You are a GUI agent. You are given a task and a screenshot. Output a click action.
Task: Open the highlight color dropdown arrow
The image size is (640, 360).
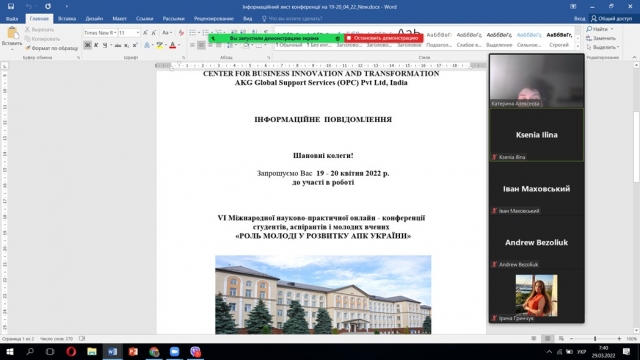166,45
